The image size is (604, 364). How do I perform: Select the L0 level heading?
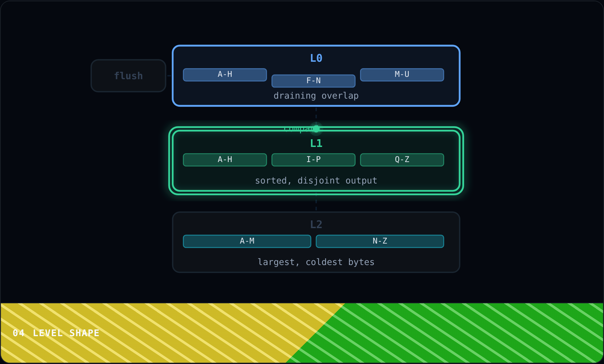pos(316,58)
